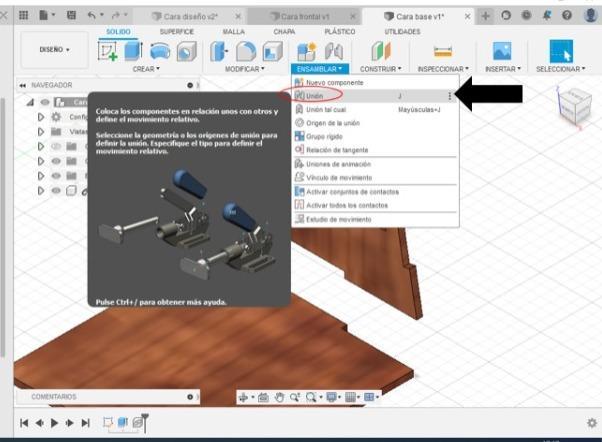Open the data panel grid icon

point(23,15)
